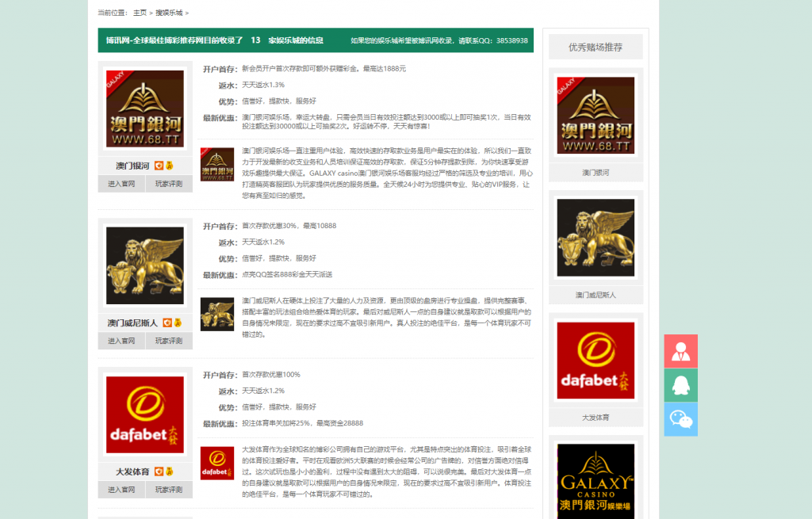Click the gold medal badge beside 澳门威尼斯人
The image size is (812, 519).
click(178, 322)
